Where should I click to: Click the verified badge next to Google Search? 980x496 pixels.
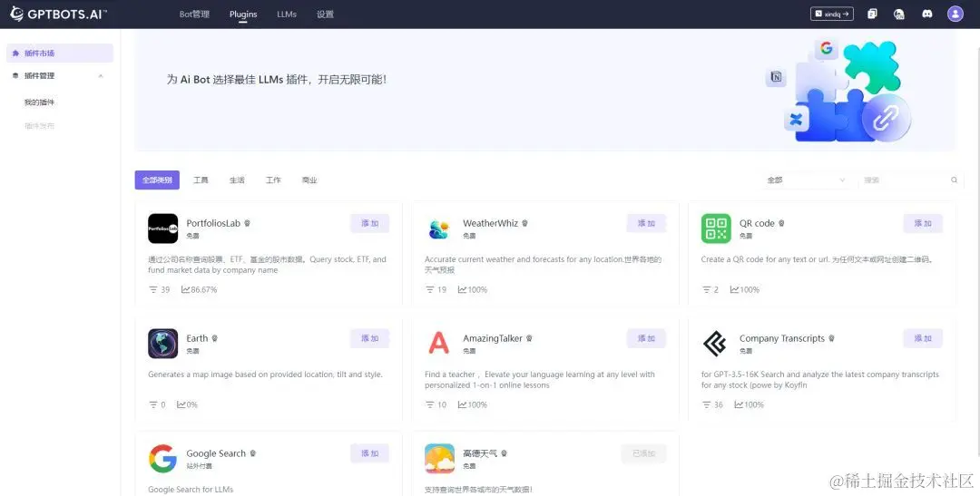tap(253, 452)
